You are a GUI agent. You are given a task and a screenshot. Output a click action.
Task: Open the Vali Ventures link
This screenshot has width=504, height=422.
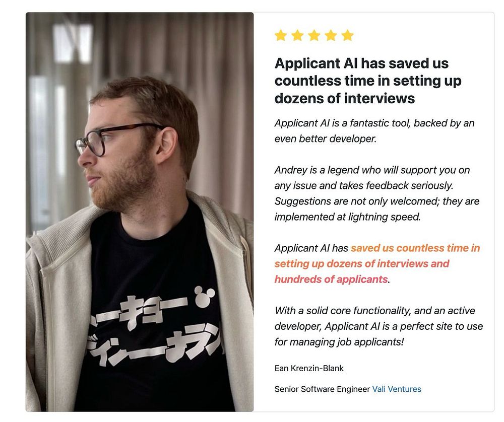(x=397, y=389)
